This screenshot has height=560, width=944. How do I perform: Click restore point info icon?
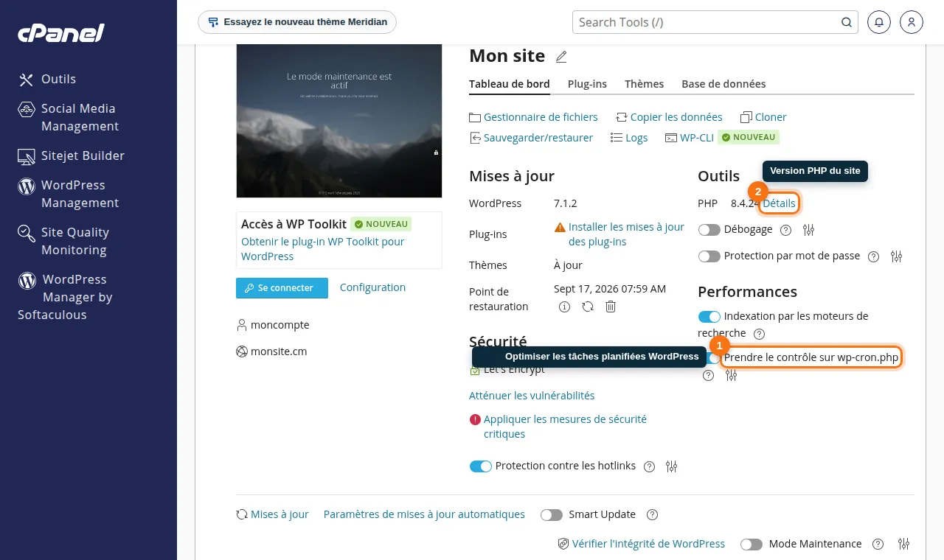click(565, 307)
